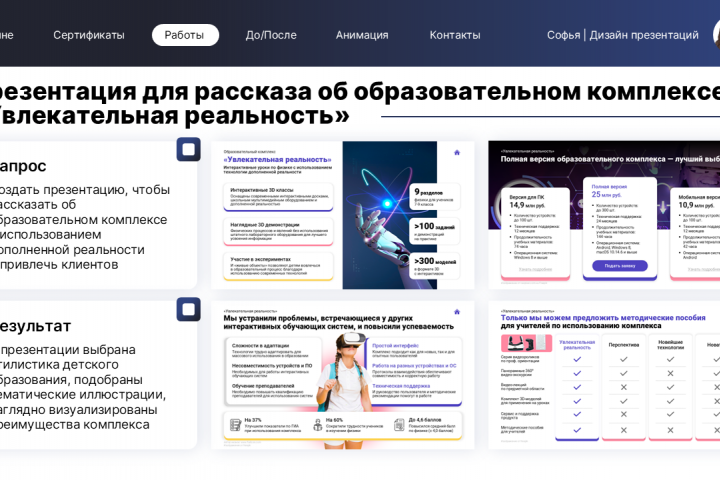The image size is (720, 480).
Task: Open the «Увлекательная реальность» intro slide thumbnail
Action: click(343, 215)
